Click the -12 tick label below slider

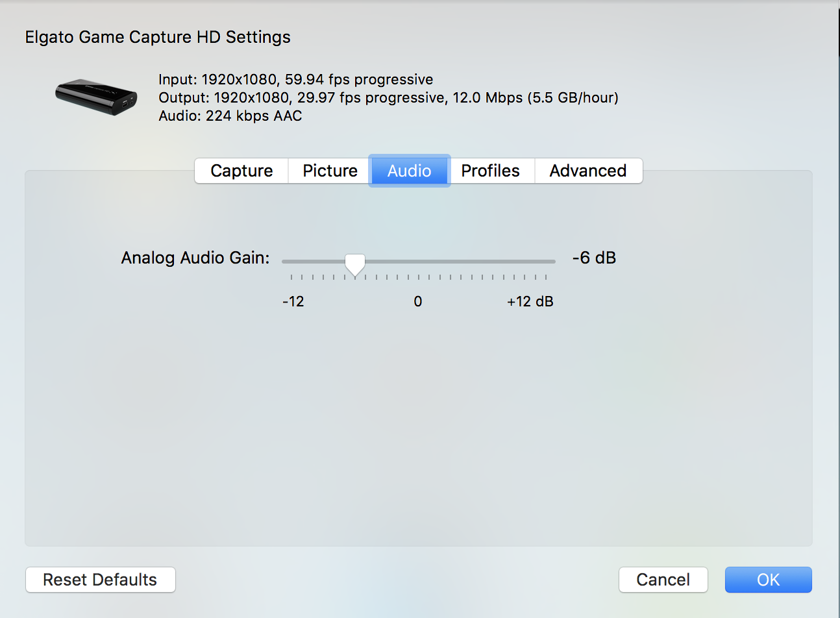coord(293,301)
